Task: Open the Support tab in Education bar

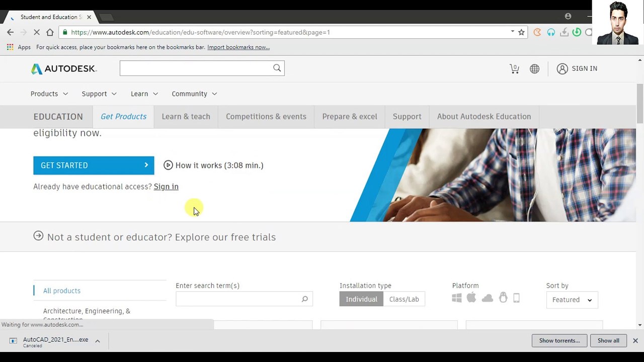Action: pos(407,117)
